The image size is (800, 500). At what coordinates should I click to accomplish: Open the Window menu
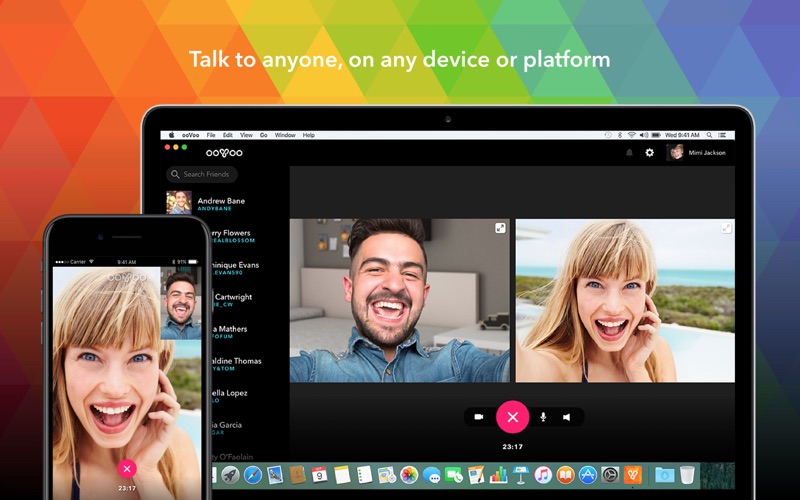285,135
